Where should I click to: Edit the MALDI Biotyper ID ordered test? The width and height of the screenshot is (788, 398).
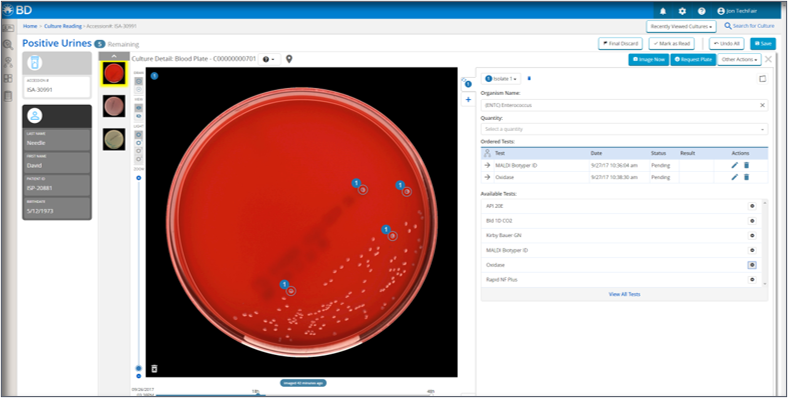(735, 165)
